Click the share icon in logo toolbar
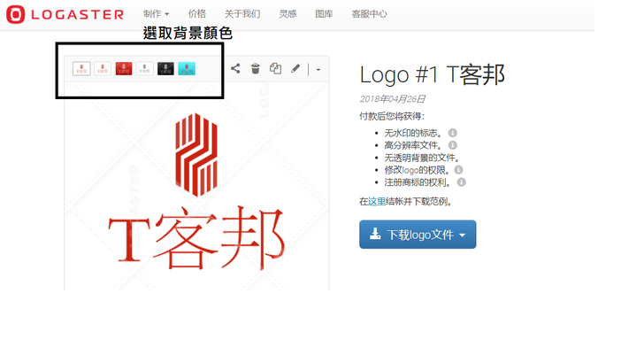644x363 pixels. click(235, 68)
